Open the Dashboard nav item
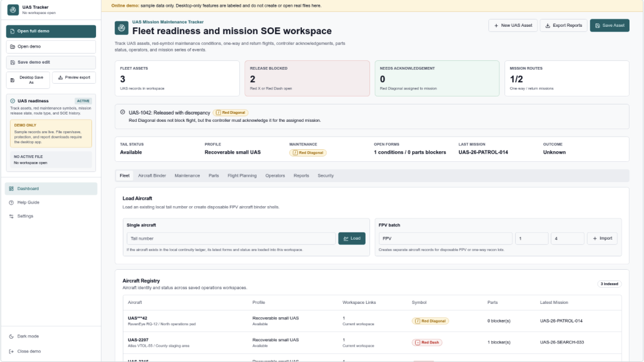The width and height of the screenshot is (644, 362). coord(51,189)
